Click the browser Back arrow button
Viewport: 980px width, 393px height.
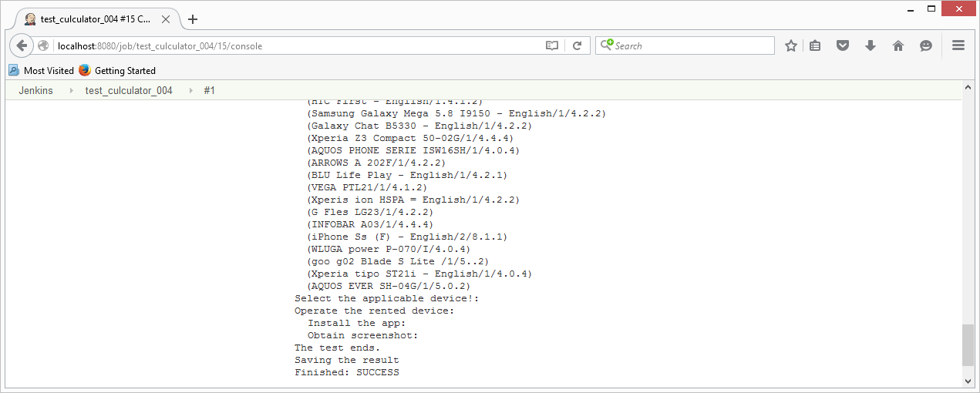coord(22,45)
